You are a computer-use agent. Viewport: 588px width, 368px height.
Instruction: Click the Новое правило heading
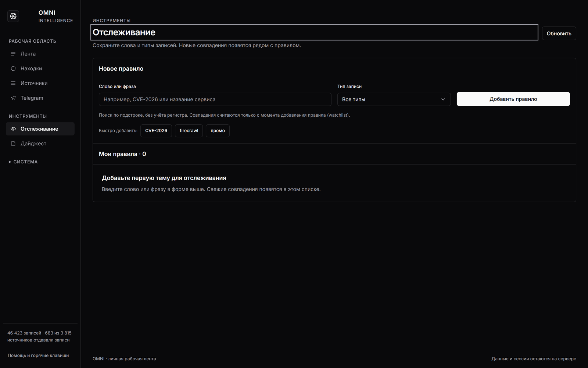point(121,68)
